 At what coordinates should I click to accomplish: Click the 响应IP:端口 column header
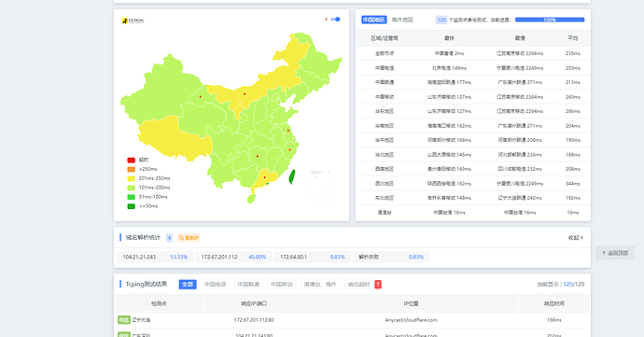pyautogui.click(x=254, y=303)
